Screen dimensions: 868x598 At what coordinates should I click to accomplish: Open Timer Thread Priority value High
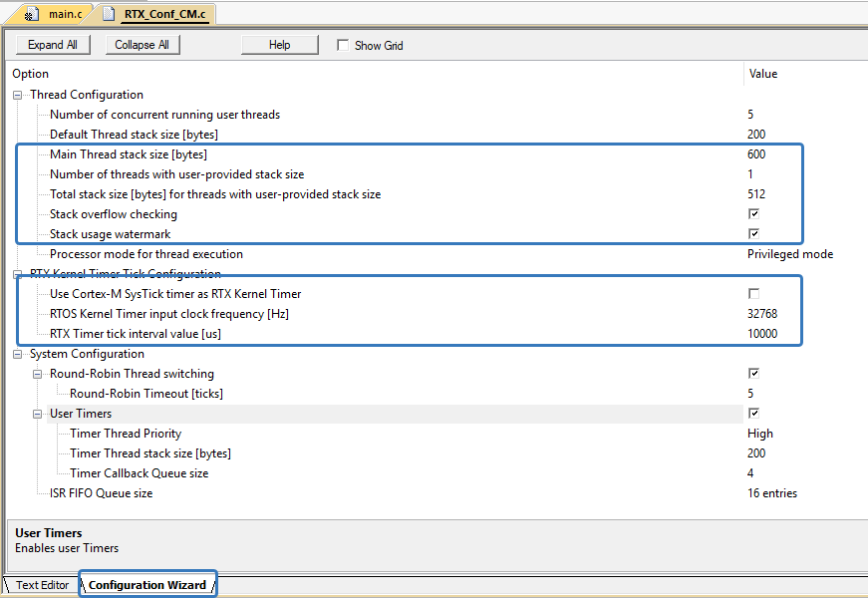pyautogui.click(x=760, y=434)
